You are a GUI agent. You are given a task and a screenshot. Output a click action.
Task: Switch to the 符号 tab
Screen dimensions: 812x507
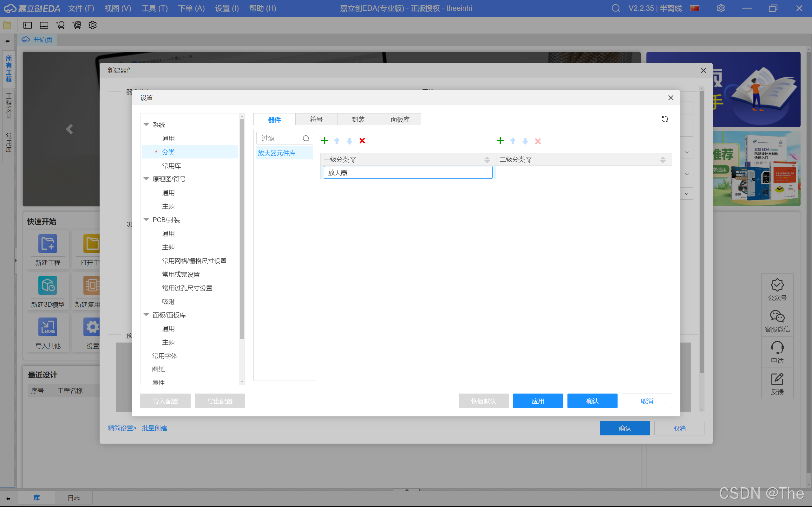coord(316,119)
